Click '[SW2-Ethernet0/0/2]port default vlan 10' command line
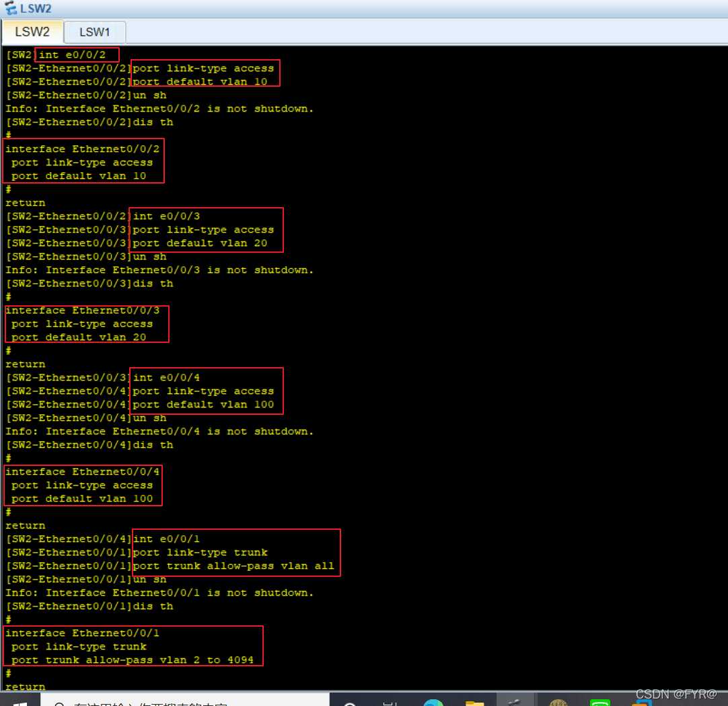Screen dimensions: 728x706 pyautogui.click(x=137, y=81)
